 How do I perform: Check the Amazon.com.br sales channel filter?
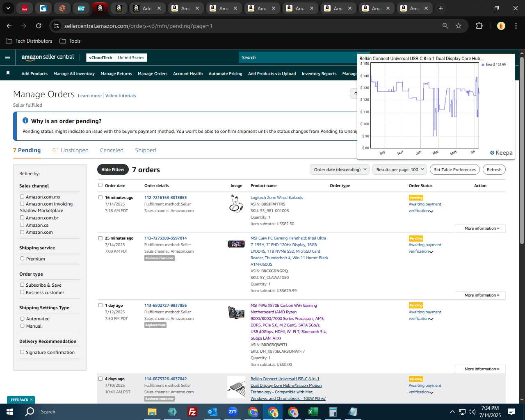pos(22,218)
